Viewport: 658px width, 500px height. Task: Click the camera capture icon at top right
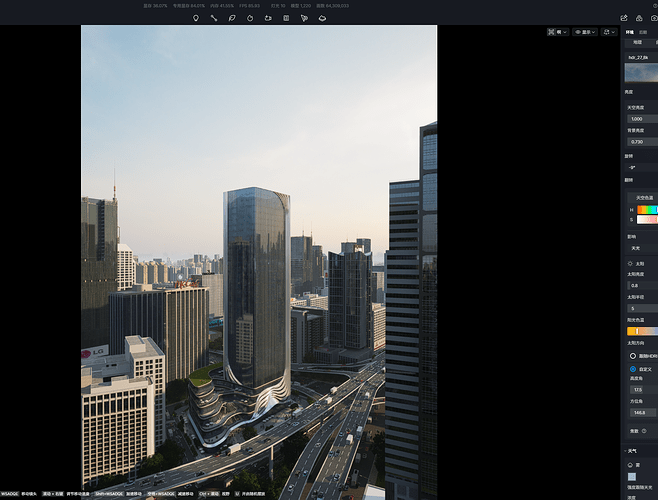[x=654, y=18]
